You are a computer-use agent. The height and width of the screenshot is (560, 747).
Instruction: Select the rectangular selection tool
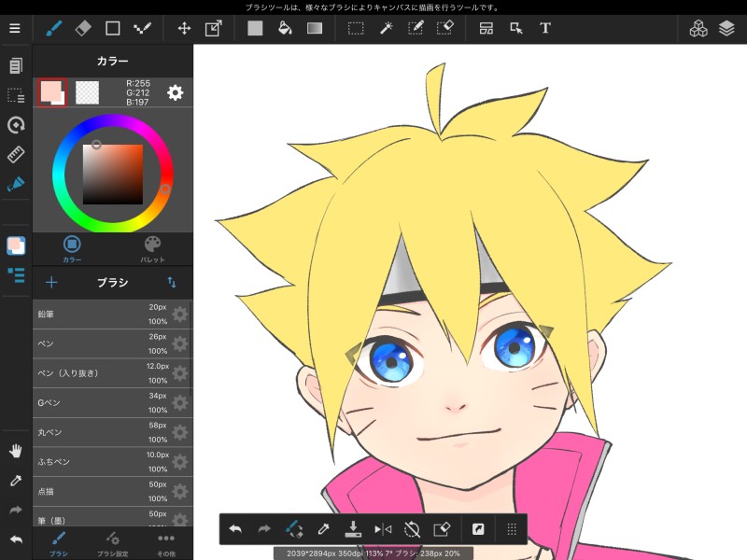356,29
